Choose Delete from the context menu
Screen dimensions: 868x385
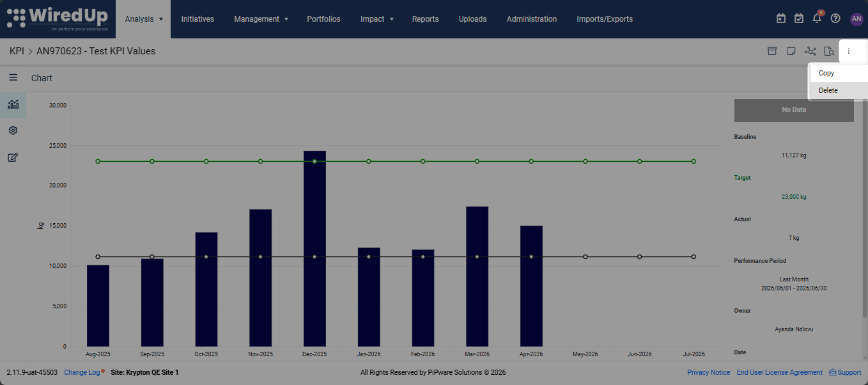(839, 90)
